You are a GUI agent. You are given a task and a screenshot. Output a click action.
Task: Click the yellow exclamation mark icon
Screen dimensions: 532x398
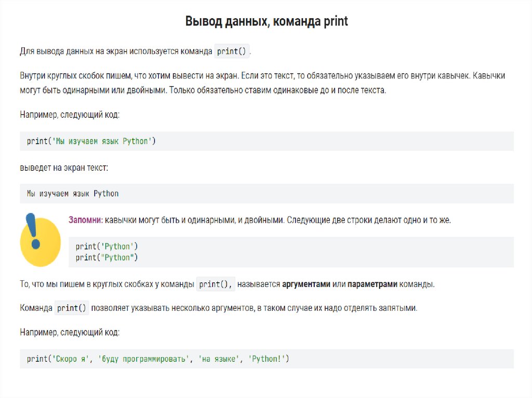click(x=40, y=239)
